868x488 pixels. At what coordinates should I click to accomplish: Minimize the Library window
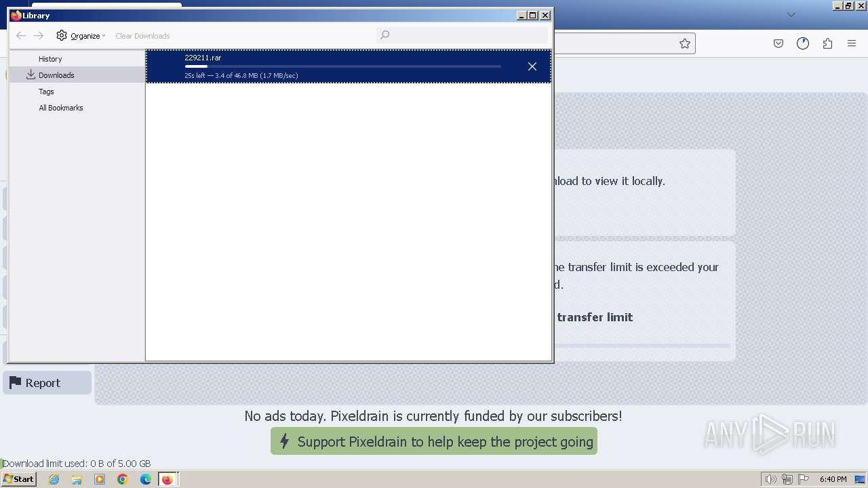(521, 15)
